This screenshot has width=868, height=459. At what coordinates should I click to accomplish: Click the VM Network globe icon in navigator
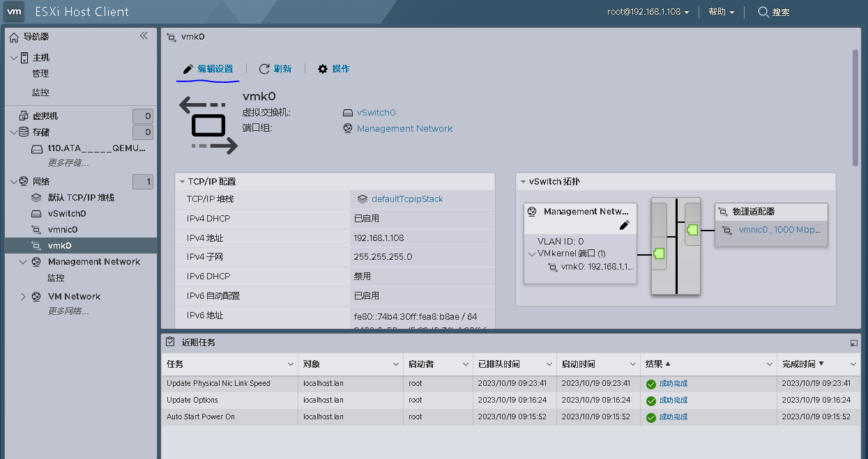(36, 297)
